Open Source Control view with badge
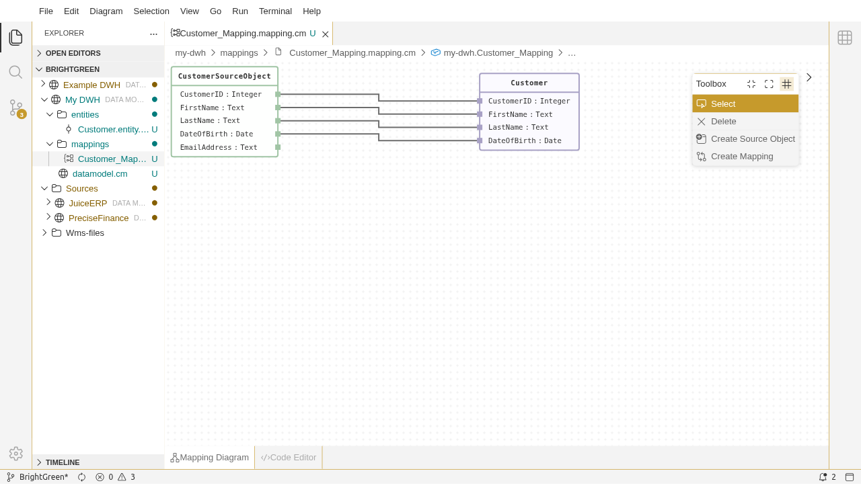Viewport: 861px width, 504px height. tap(16, 108)
